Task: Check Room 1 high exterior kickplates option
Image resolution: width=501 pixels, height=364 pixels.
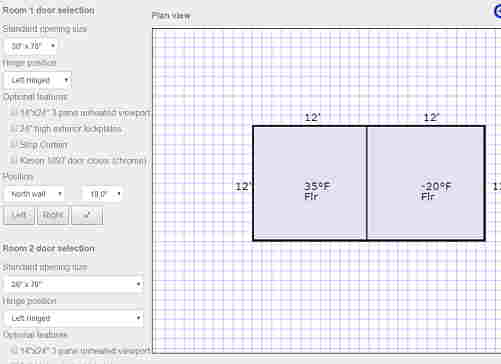Action: [x=13, y=128]
